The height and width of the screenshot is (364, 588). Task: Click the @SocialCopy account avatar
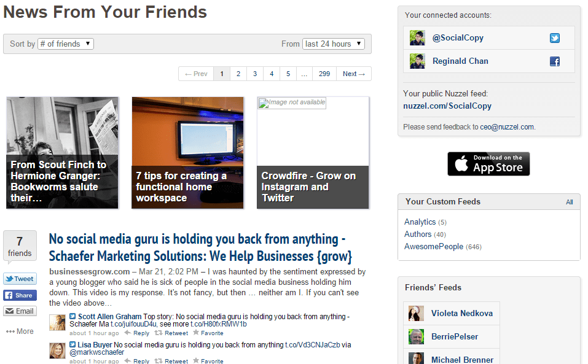[x=417, y=38]
